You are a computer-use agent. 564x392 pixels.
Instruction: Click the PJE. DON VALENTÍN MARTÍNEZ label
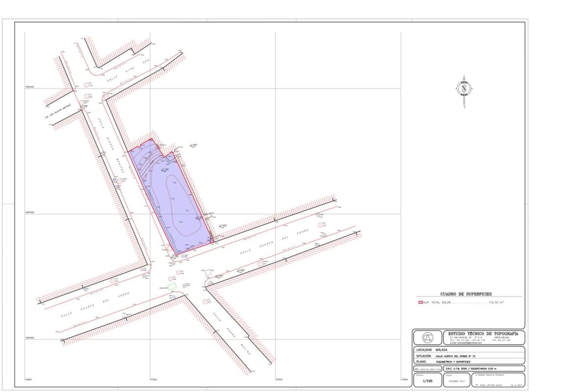[58, 111]
